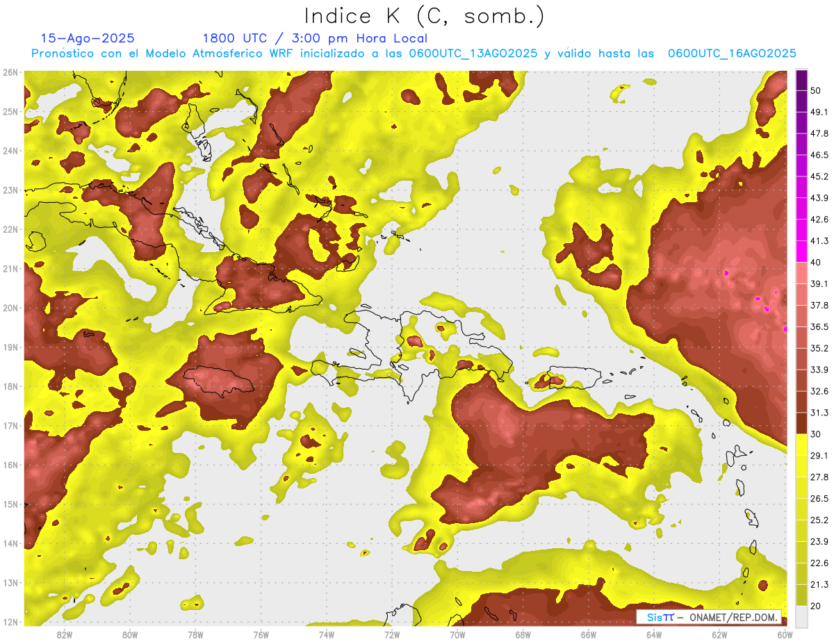Image resolution: width=834 pixels, height=644 pixels.
Task: Select the legend value "47.8"
Action: pyautogui.click(x=819, y=133)
